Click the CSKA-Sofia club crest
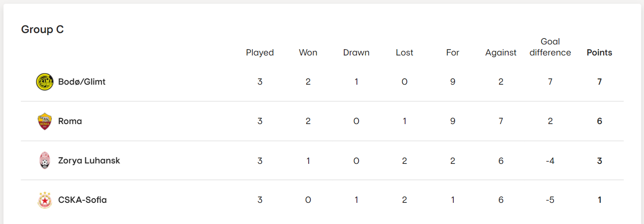The height and width of the screenshot is (224, 644). tap(45, 200)
